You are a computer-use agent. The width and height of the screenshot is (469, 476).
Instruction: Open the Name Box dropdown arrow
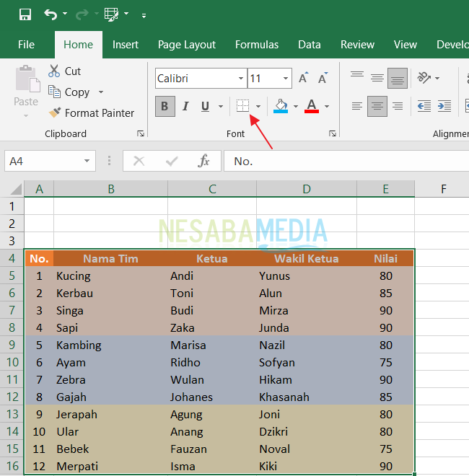(x=87, y=161)
